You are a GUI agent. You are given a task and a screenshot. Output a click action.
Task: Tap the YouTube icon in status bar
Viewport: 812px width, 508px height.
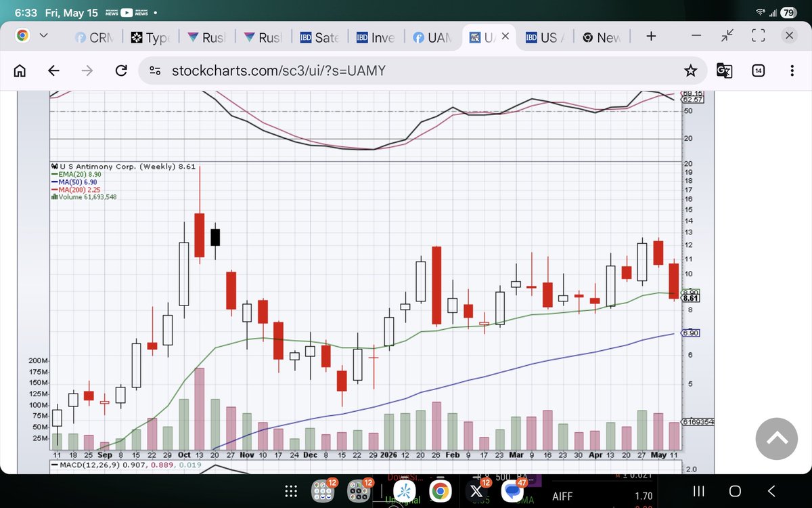coord(126,12)
